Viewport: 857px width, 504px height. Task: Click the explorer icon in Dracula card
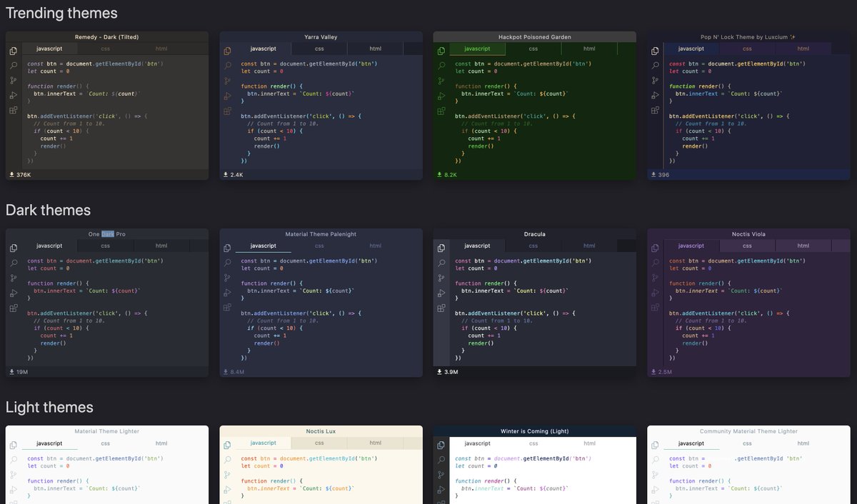pos(441,248)
